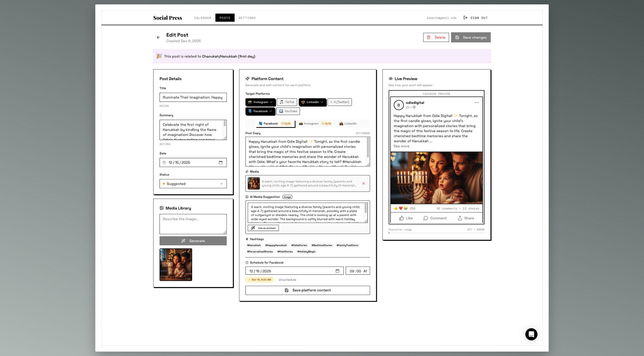
Task: Open the Schedule time selector showing 09:00
Action: click(357, 271)
